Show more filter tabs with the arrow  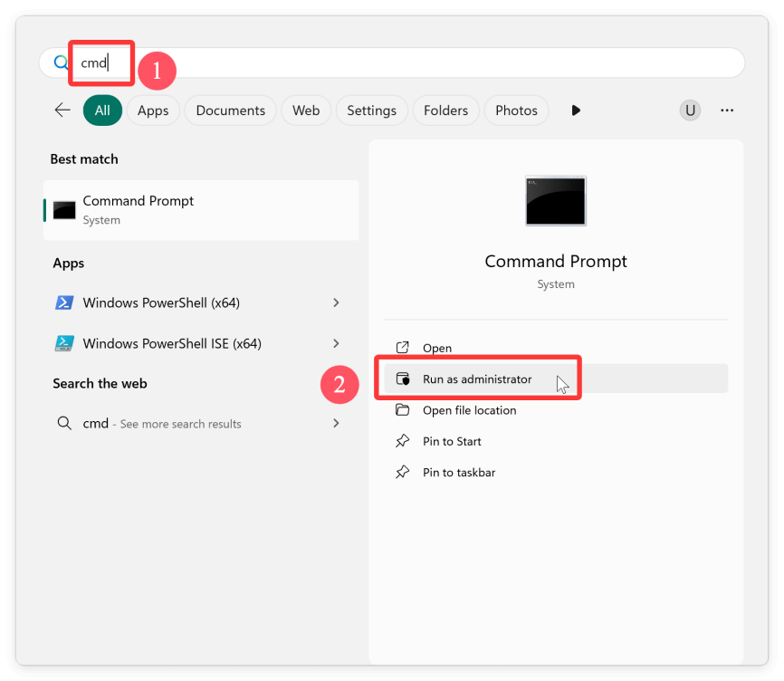click(x=576, y=110)
